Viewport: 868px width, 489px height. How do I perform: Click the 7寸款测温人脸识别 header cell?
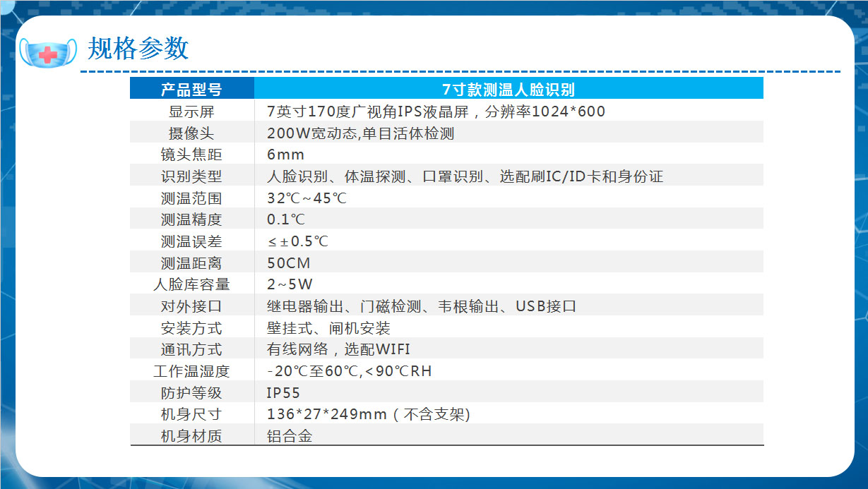pos(509,89)
